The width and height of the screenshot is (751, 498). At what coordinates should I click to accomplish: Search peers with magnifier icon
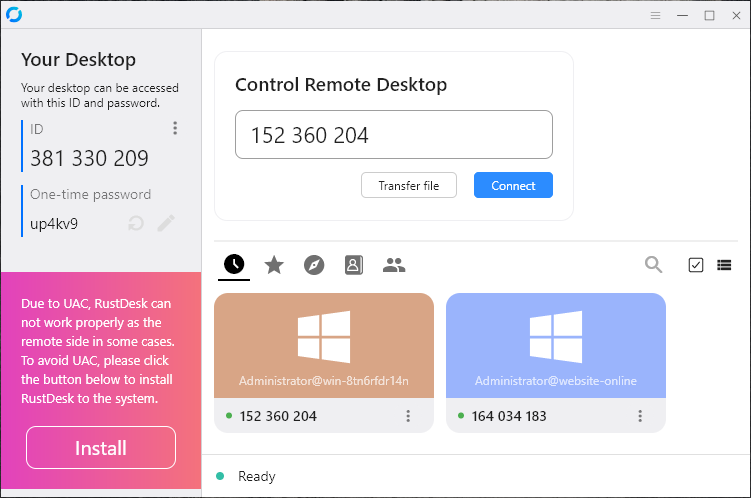click(x=653, y=264)
